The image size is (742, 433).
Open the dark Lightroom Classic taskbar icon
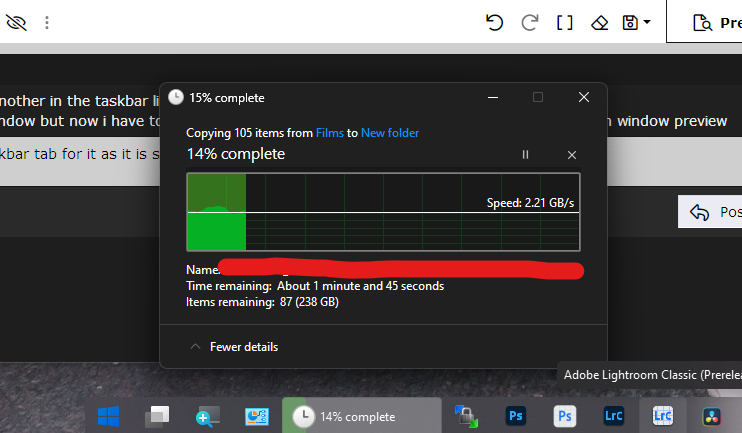(614, 416)
